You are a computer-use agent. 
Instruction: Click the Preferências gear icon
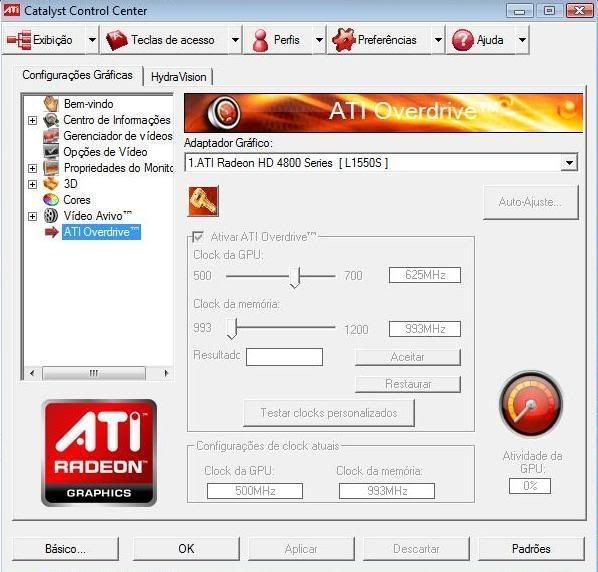344,40
